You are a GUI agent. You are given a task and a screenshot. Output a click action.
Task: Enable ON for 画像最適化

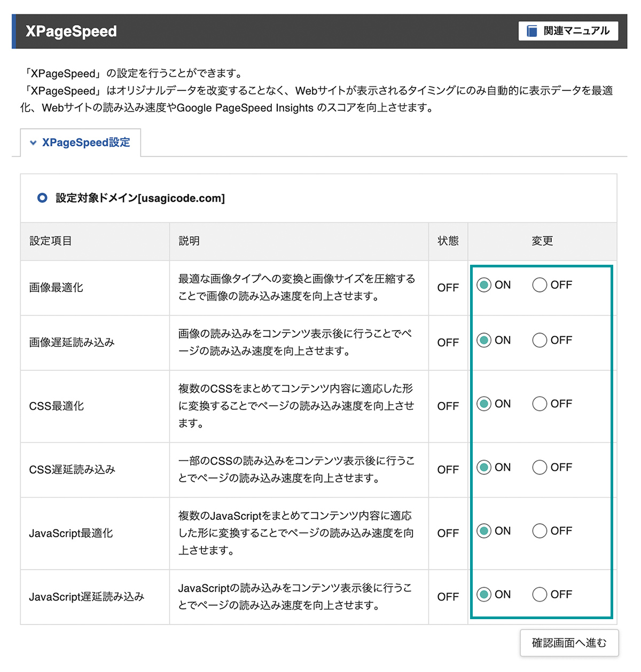click(484, 285)
